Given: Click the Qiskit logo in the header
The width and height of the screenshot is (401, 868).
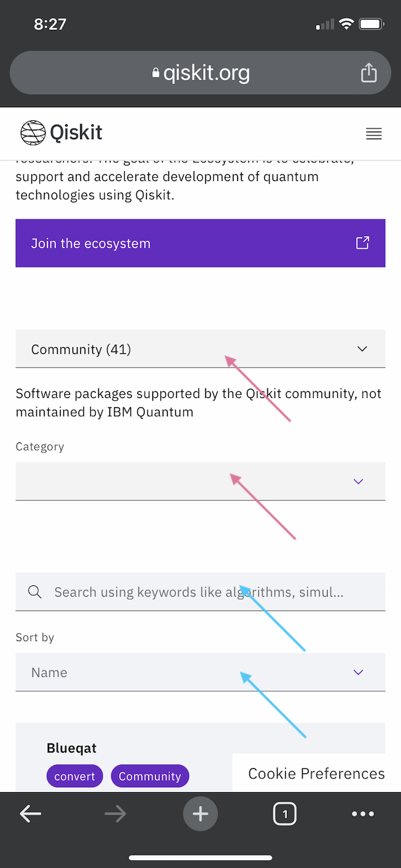Looking at the screenshot, I should [61, 132].
